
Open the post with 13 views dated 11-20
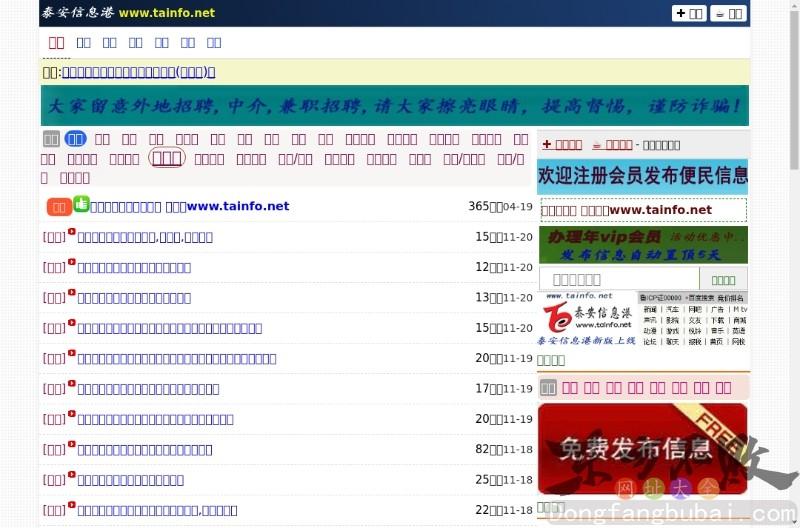134,298
